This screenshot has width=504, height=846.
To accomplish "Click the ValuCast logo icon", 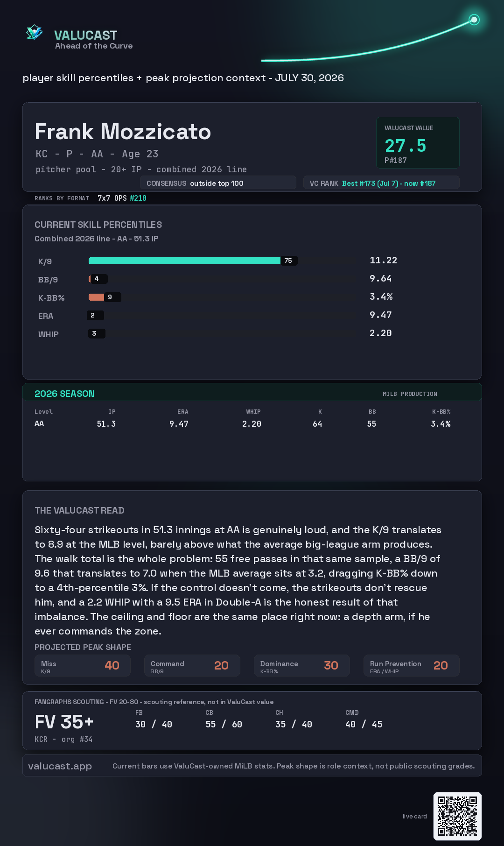I will (35, 33).
